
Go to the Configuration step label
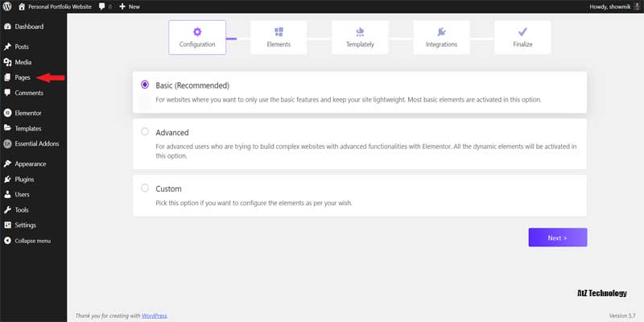(197, 44)
